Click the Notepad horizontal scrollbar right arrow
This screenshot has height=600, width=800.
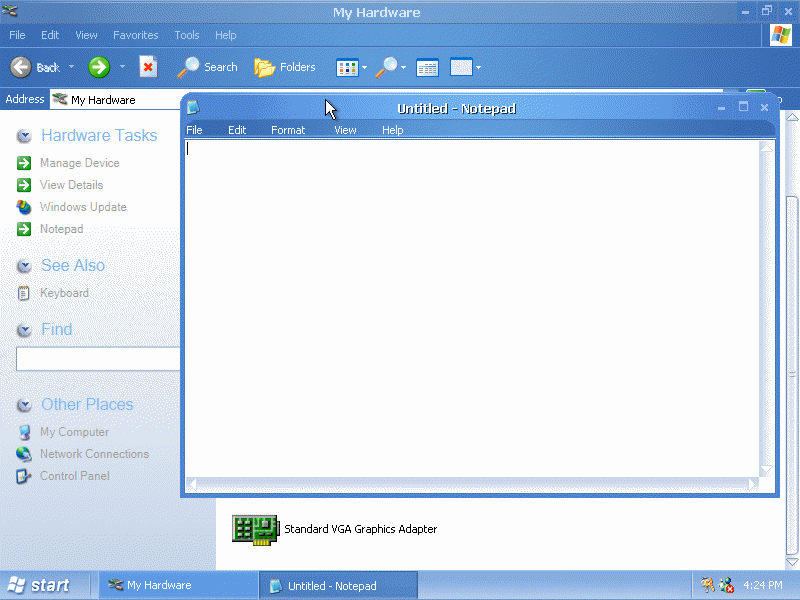click(753, 484)
